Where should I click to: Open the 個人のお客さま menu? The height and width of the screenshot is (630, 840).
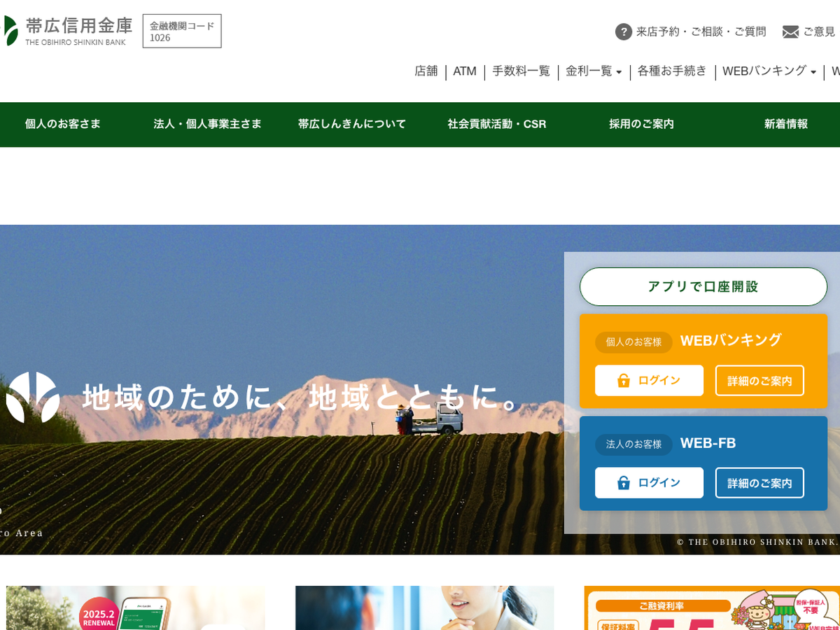point(63,124)
